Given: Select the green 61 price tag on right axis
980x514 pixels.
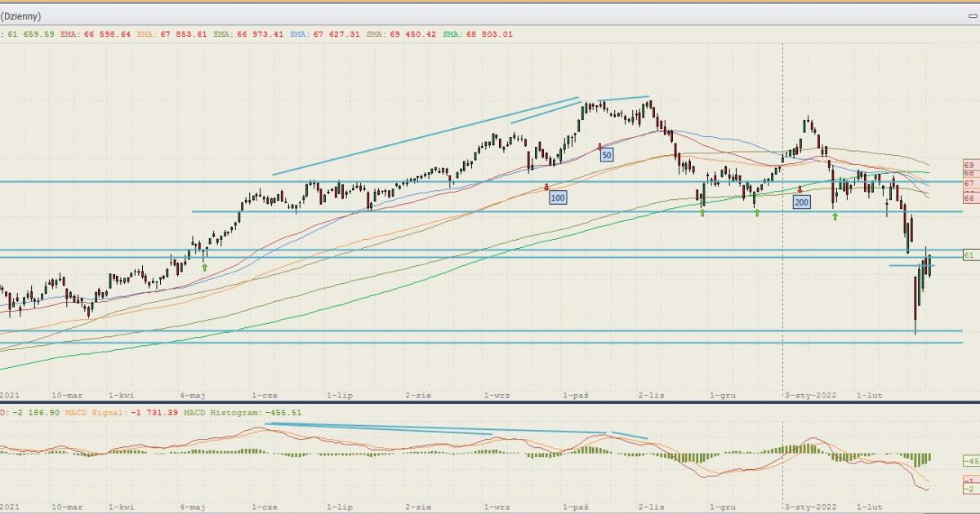Looking at the screenshot, I should click(x=970, y=255).
